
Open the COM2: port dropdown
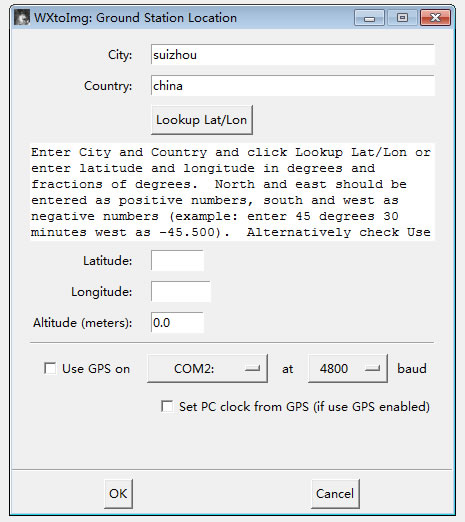pos(207,369)
